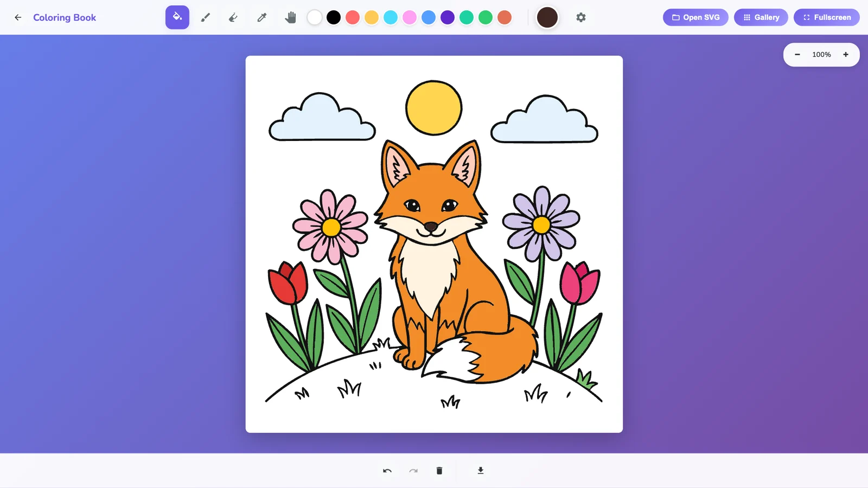Choose the yellow color swatch

coord(372,17)
